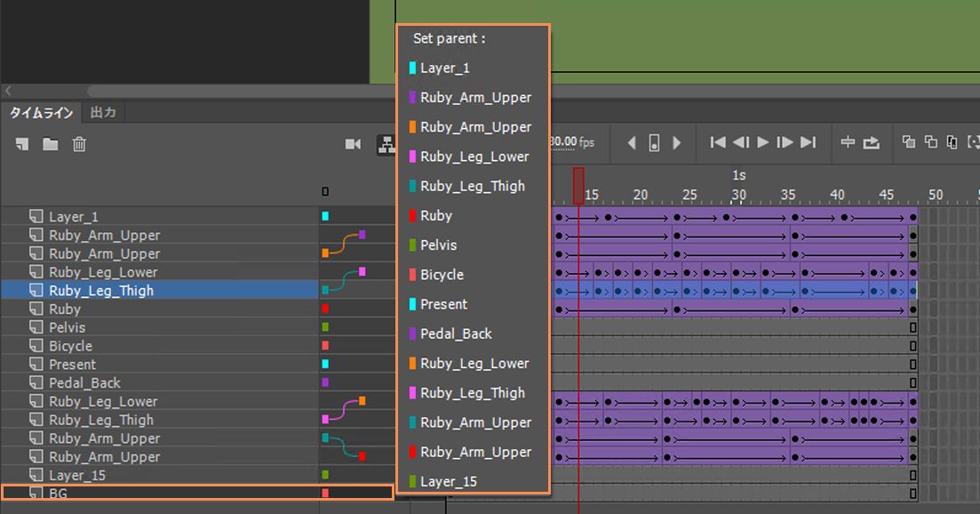Switch to the 出力 tab
Image resolution: width=980 pixels, height=514 pixels.
(103, 113)
